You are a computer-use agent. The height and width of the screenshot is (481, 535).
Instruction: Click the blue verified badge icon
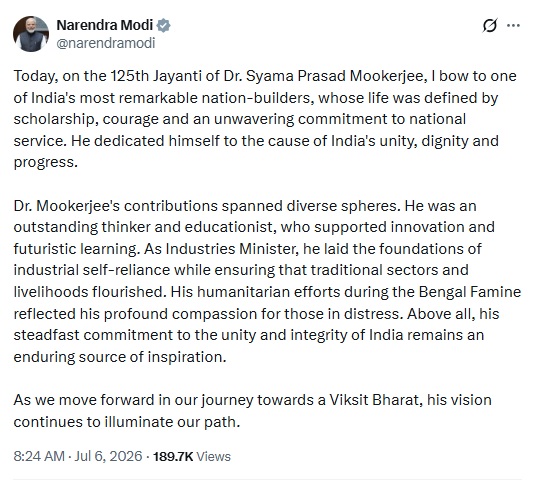[164, 26]
